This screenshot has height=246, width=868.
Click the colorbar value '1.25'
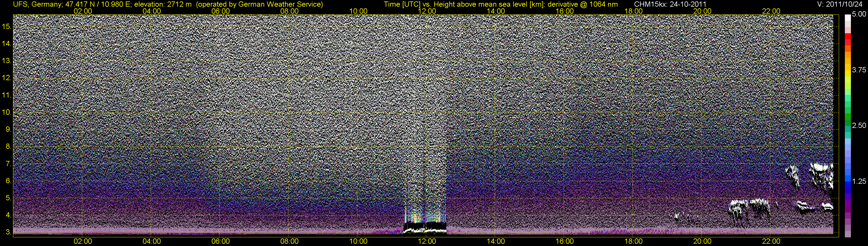pos(859,181)
